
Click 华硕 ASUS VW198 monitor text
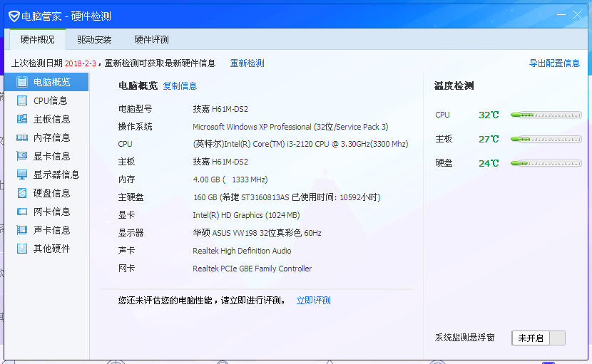click(x=257, y=233)
